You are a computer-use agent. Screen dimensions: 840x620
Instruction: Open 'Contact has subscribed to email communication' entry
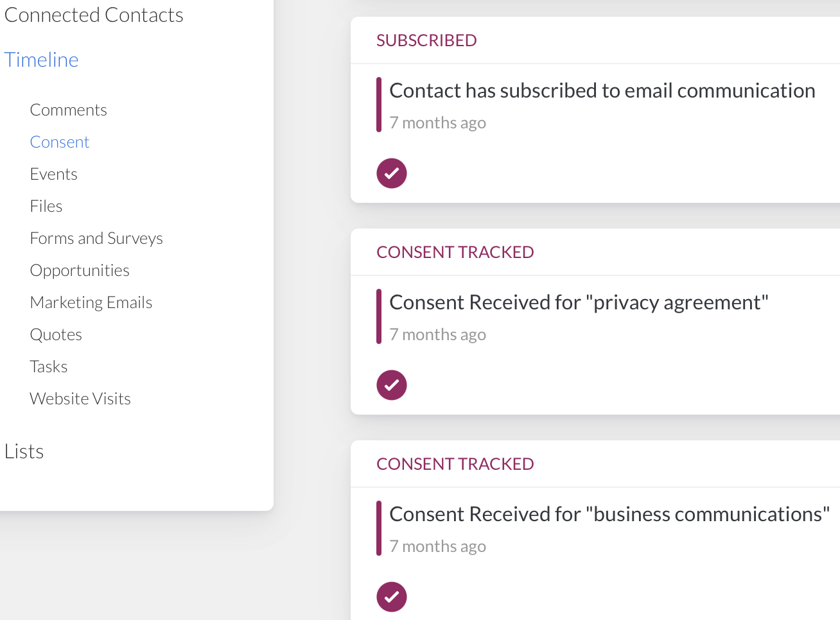pyautogui.click(x=602, y=90)
